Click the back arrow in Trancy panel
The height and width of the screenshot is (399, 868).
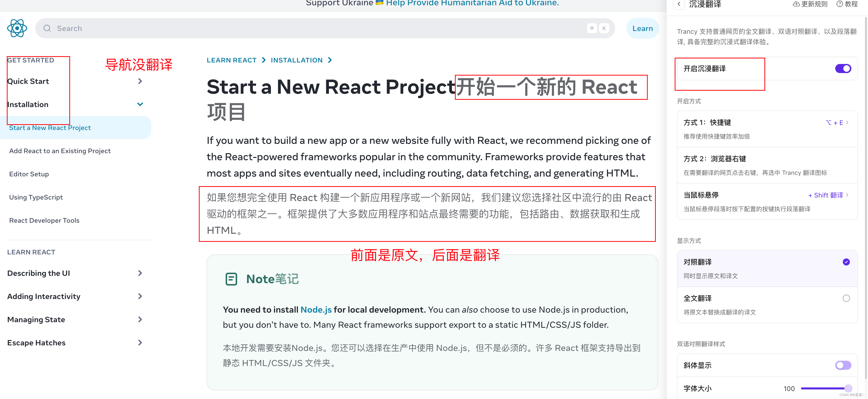coord(679,4)
